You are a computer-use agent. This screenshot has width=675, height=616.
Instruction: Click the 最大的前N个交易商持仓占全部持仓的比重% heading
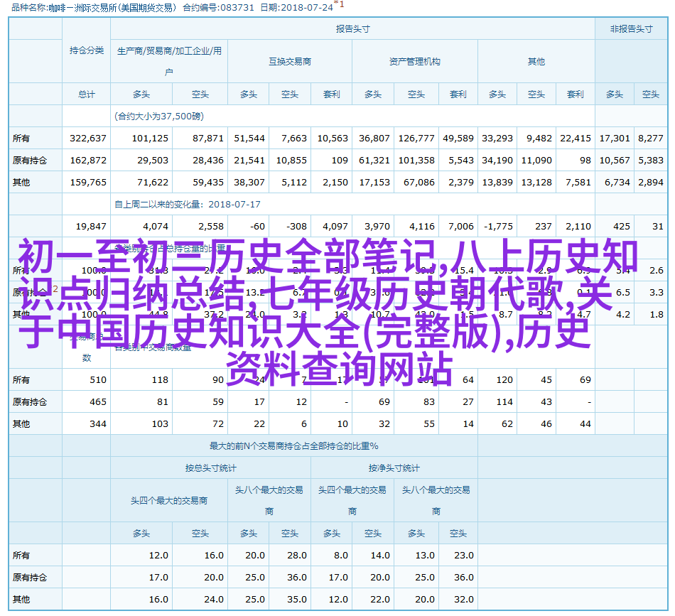(x=293, y=446)
